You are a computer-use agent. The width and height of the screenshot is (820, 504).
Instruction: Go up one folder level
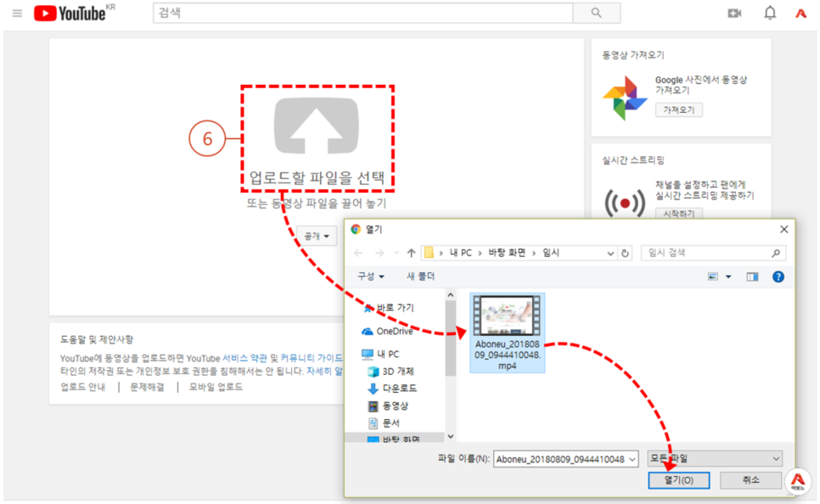412,253
